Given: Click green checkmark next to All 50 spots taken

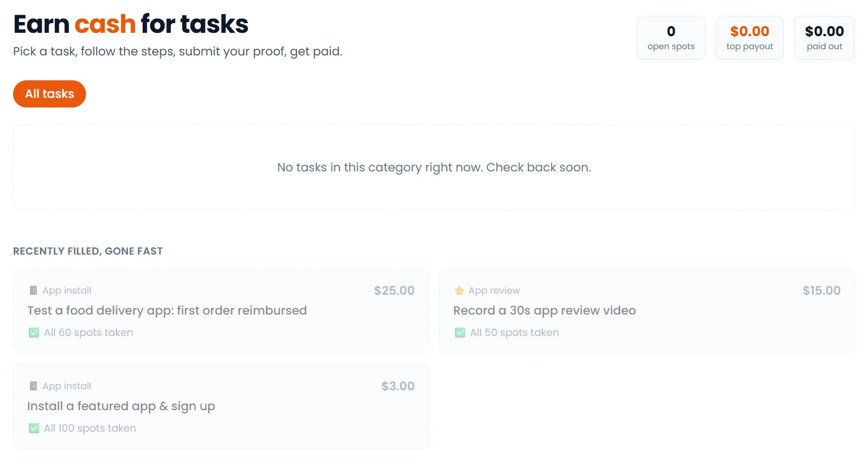Looking at the screenshot, I should pos(460,333).
